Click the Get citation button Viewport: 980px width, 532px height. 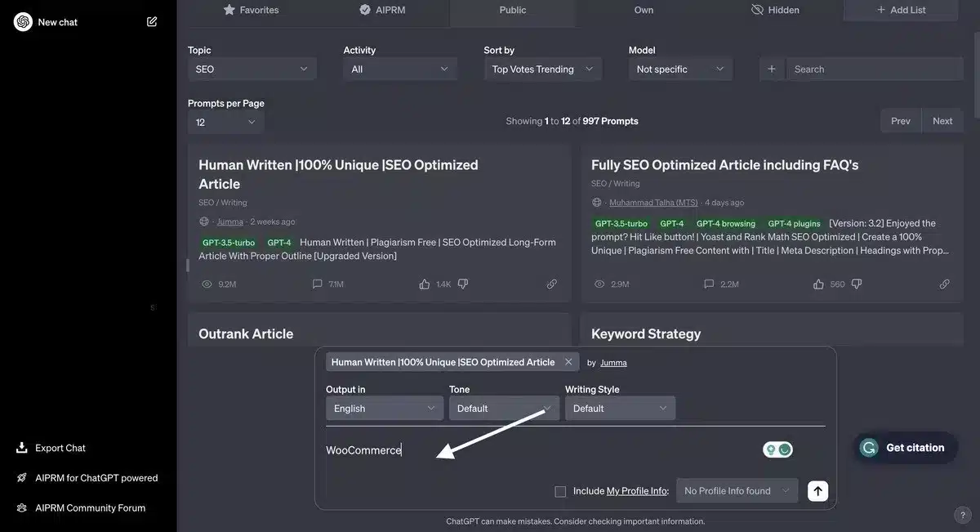point(905,448)
